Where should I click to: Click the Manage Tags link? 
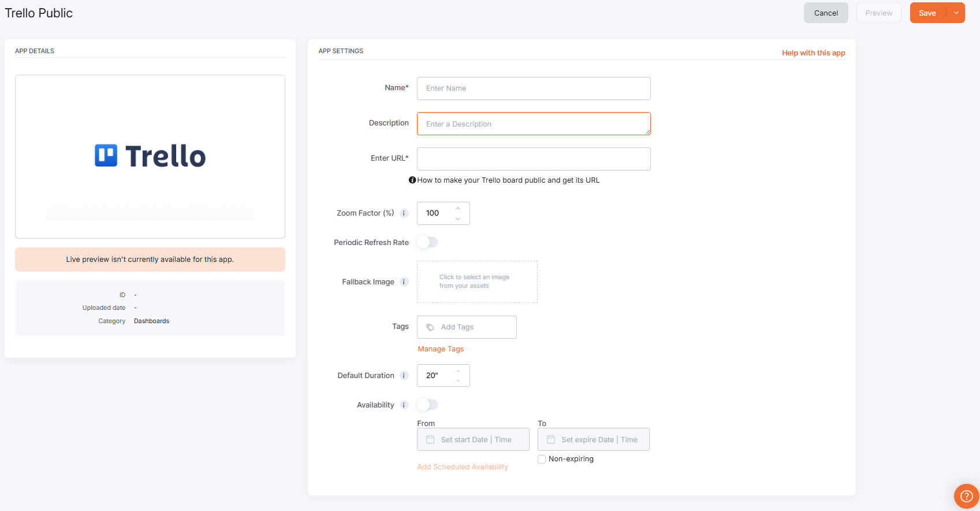(441, 349)
